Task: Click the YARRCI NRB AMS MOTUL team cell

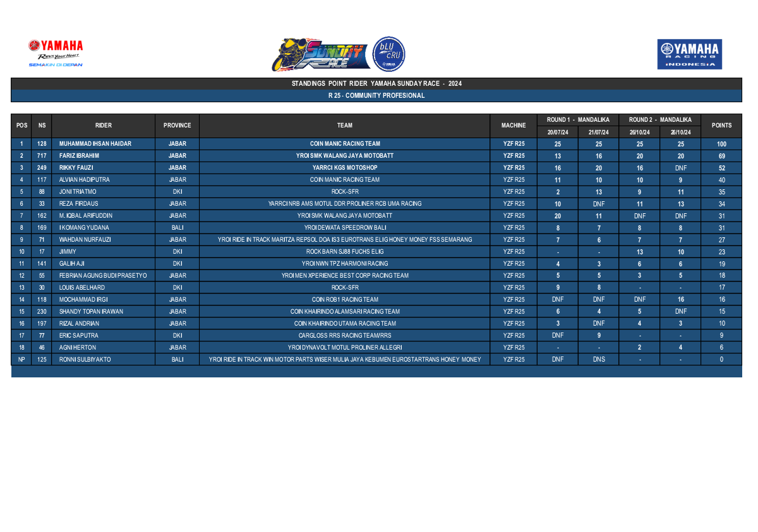Action: click(x=345, y=204)
